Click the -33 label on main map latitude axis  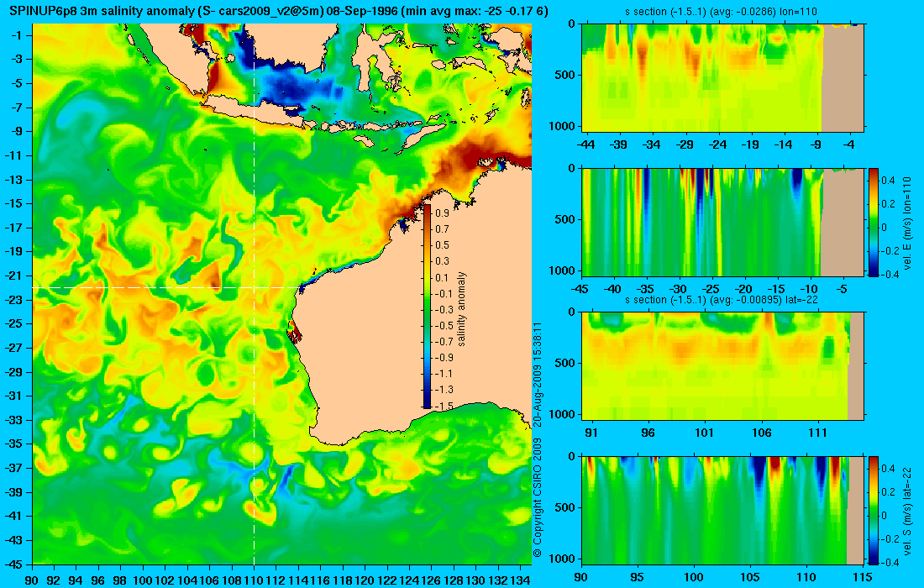13,419
